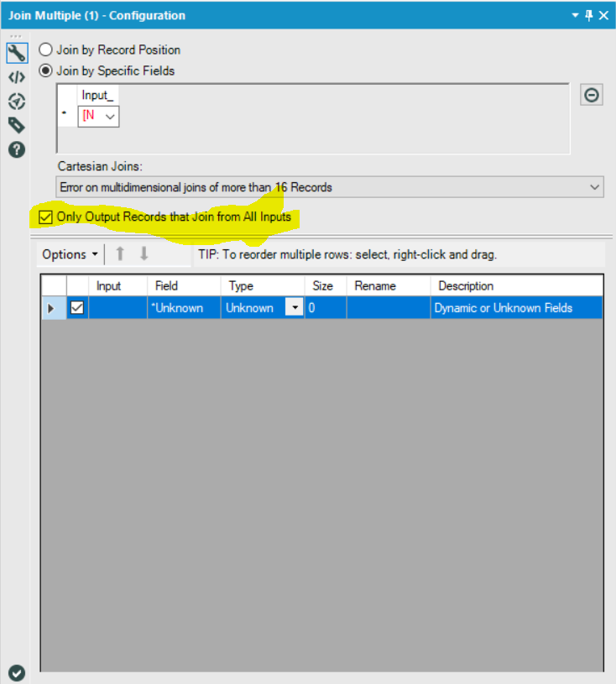Click the Description column header
The width and height of the screenshot is (616, 684).
point(517,285)
